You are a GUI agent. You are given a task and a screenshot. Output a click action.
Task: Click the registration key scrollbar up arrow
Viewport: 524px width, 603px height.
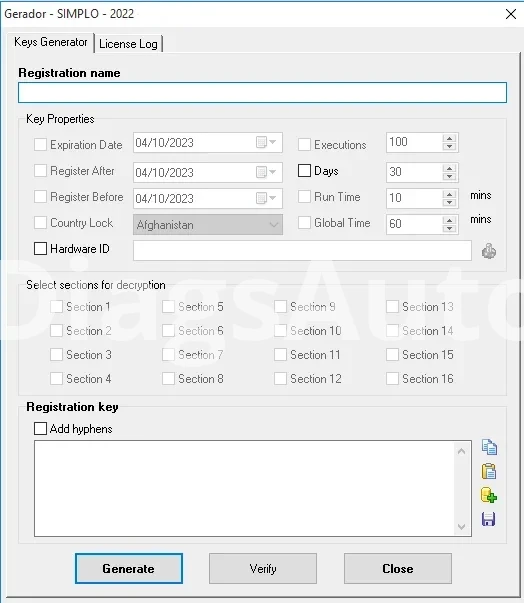[x=462, y=451]
